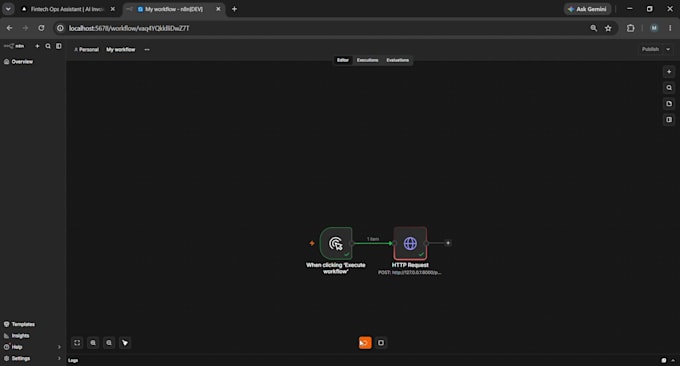The image size is (680, 366).
Task: Click the HTTP Request node label
Action: [x=410, y=265]
